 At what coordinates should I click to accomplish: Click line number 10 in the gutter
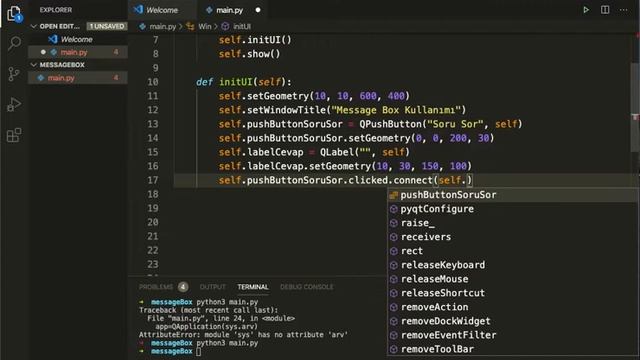coord(153,82)
